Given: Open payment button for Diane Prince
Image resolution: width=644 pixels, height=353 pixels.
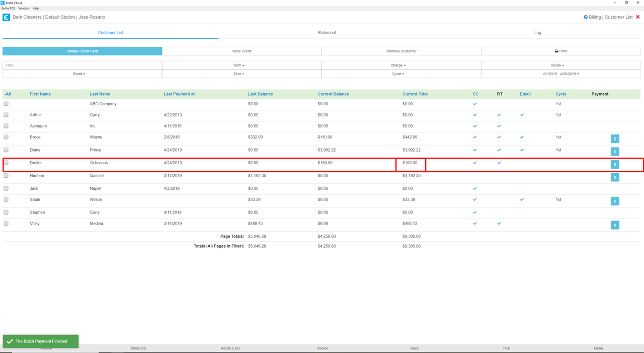Looking at the screenshot, I should pyautogui.click(x=615, y=151).
